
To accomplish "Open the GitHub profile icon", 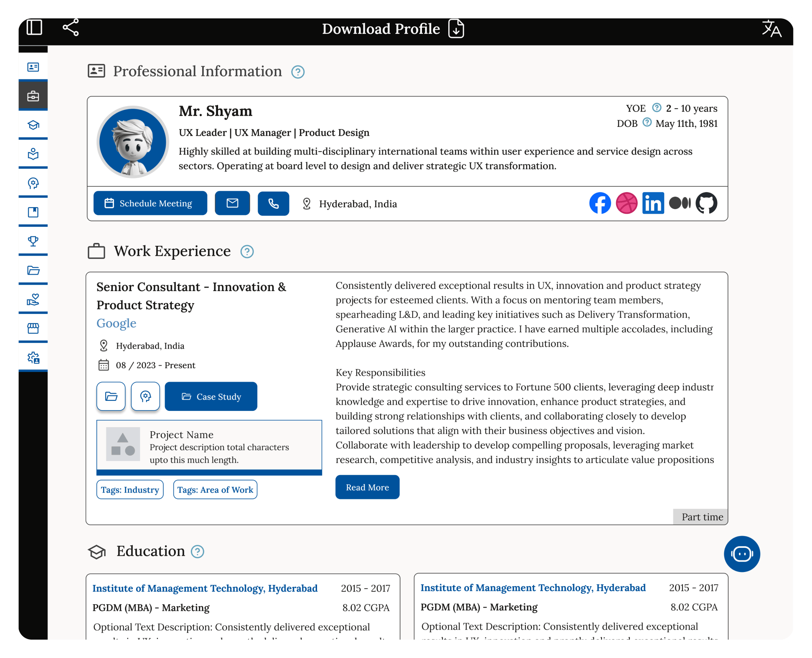I will click(706, 203).
